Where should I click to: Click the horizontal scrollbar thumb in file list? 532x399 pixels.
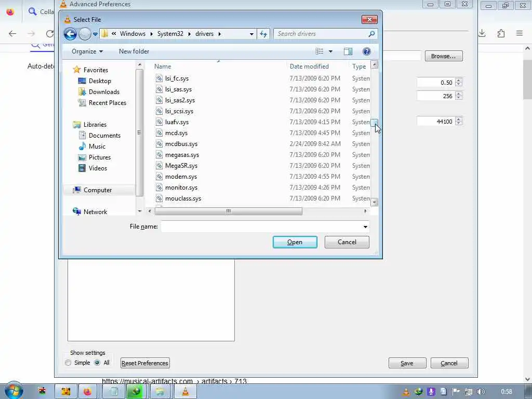(229, 211)
